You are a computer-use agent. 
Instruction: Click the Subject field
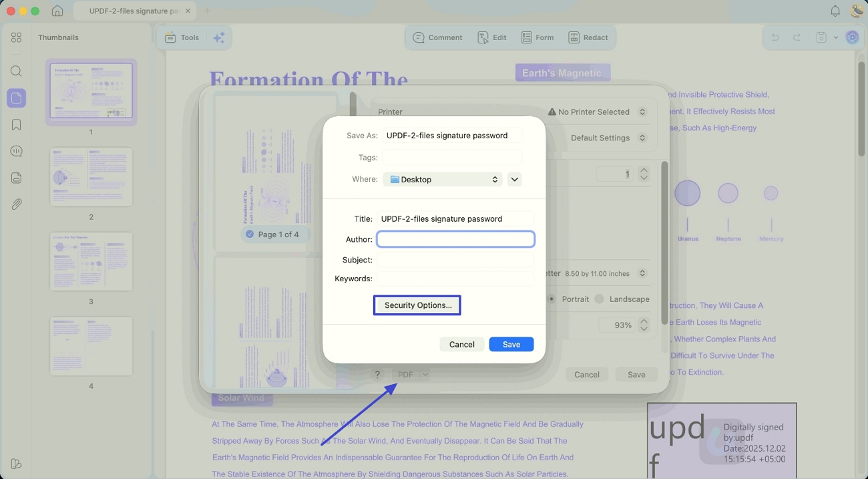coord(455,259)
